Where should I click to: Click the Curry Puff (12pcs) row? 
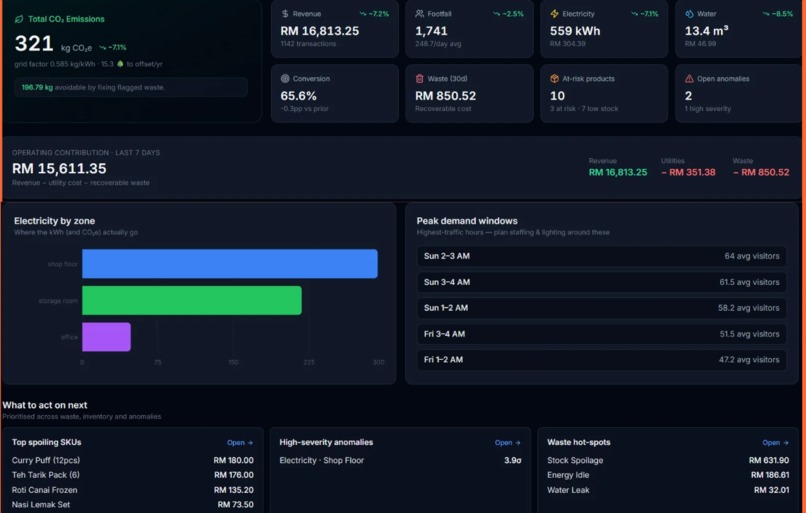(133, 460)
